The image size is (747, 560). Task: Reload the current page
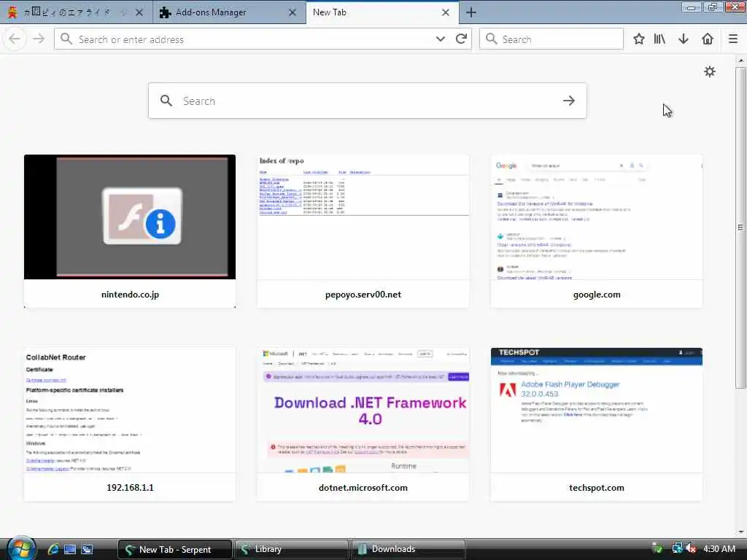tap(461, 39)
